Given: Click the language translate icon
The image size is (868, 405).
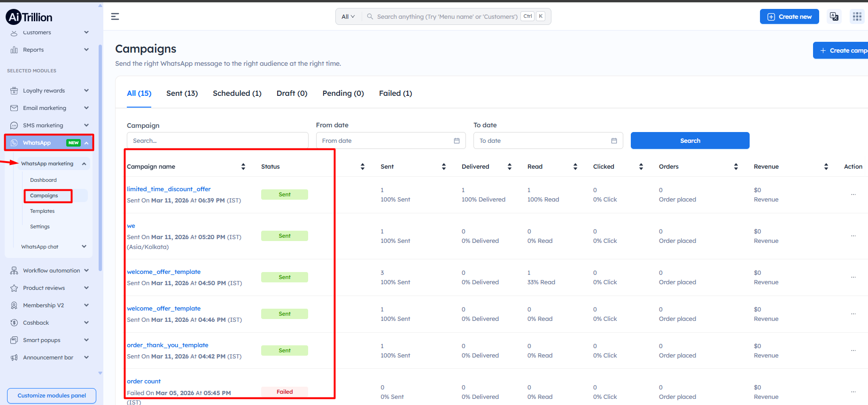Looking at the screenshot, I should 834,16.
